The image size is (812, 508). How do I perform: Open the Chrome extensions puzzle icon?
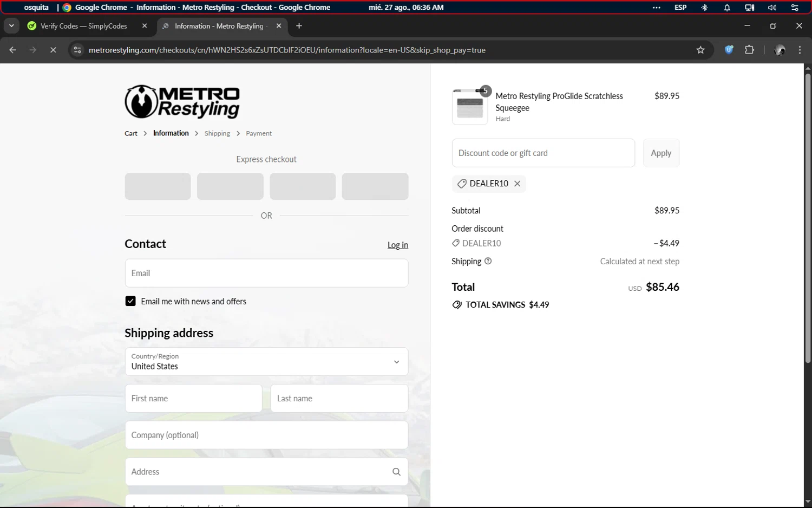(x=749, y=50)
